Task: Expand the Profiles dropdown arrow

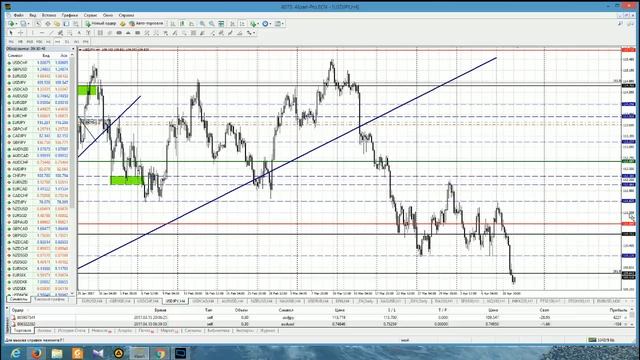Action: [29, 24]
